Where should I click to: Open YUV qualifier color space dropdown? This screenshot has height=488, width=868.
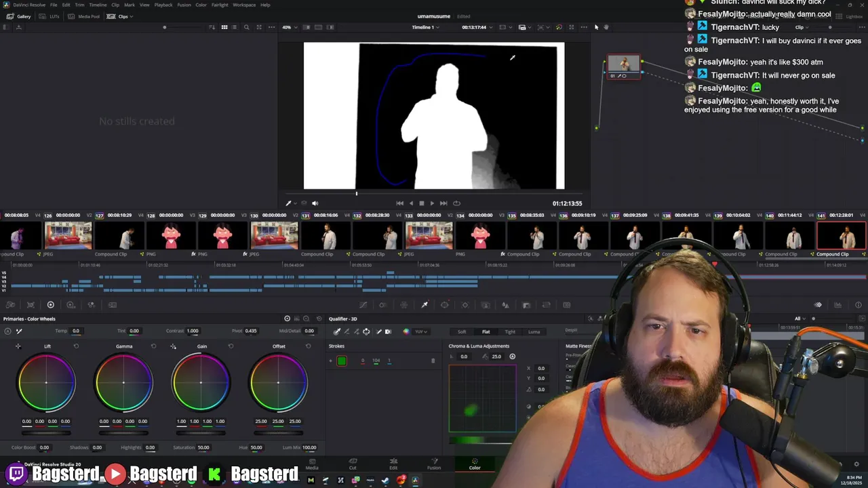coord(420,331)
